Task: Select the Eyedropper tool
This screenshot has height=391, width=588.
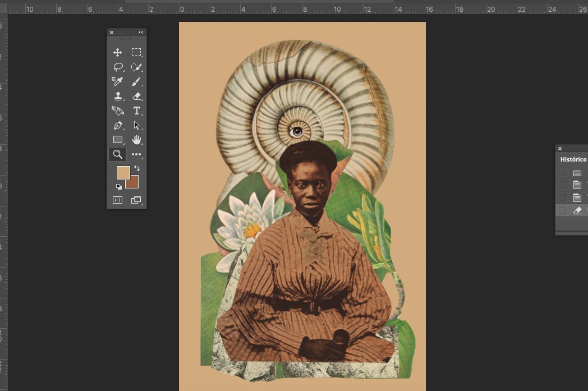Action: [117, 81]
